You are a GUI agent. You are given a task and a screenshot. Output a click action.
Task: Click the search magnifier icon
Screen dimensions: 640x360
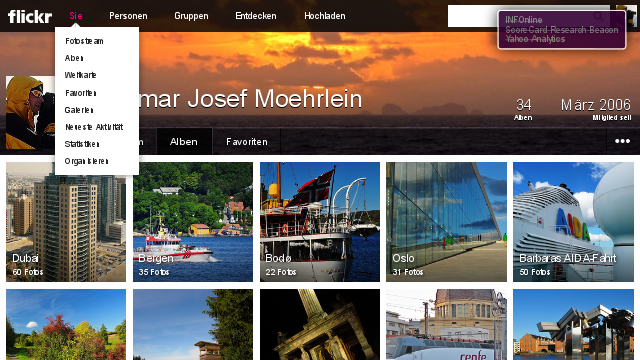pyautogui.click(x=599, y=16)
